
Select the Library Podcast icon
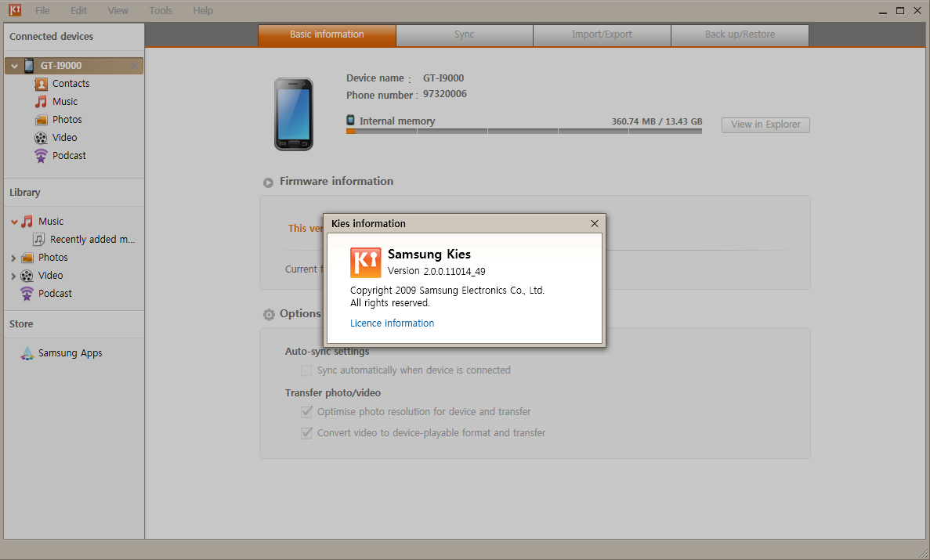[27, 293]
